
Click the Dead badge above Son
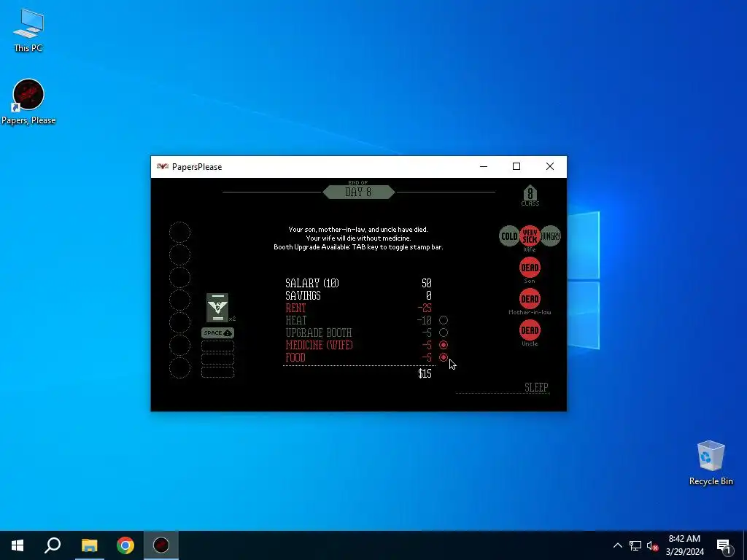pos(530,268)
